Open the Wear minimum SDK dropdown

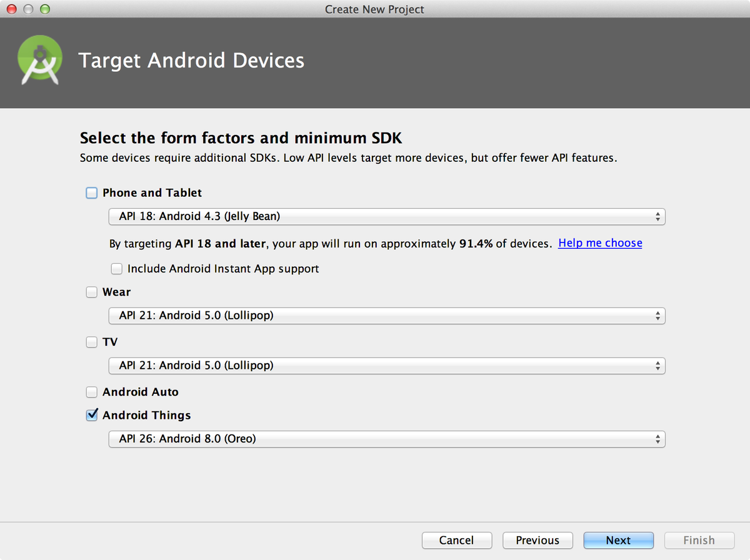[x=387, y=316]
